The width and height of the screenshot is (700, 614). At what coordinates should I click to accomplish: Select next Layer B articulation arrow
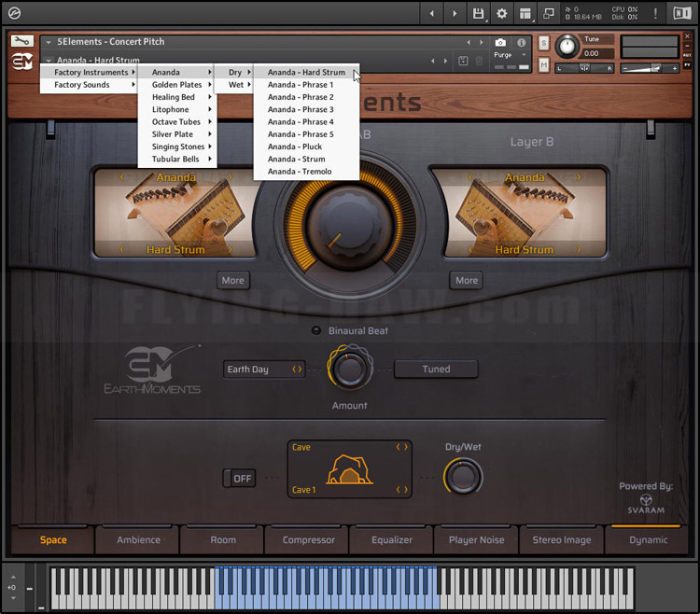click(x=579, y=249)
